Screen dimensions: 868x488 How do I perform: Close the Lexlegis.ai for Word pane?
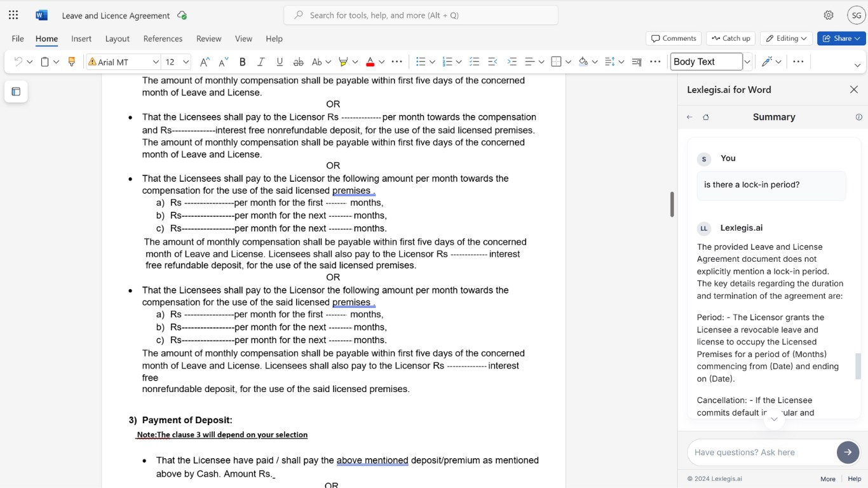tap(854, 90)
